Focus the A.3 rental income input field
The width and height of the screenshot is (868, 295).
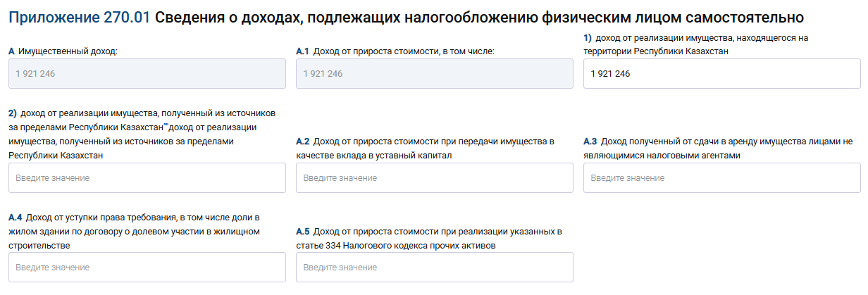pyautogui.click(x=721, y=178)
